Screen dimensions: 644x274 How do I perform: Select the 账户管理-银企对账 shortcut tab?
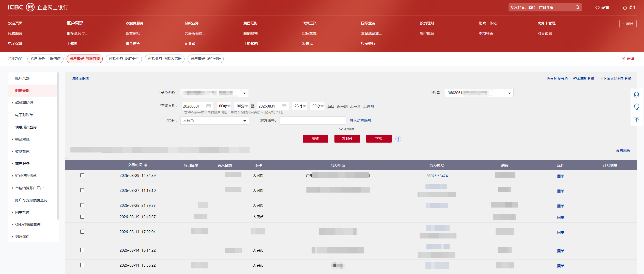click(x=205, y=59)
